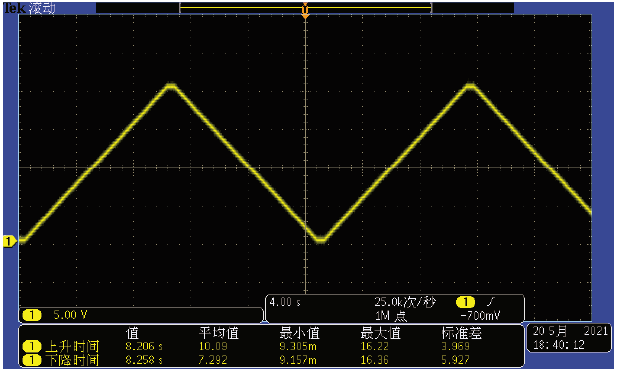Click the channel 1 badge beside 5.00 V
Image resolution: width=617 pixels, height=372 pixels.
[32, 315]
